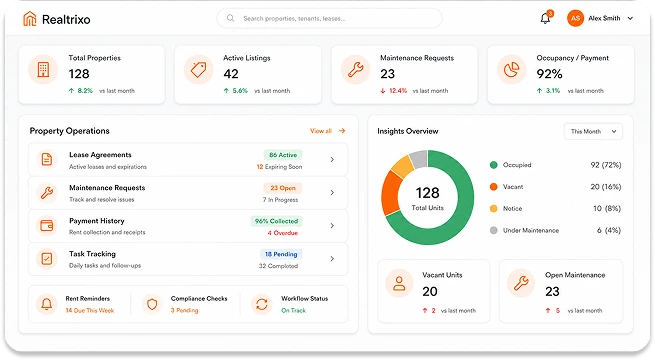This screenshot has height=360, width=655.
Task: Click the 86 Active badge
Action: pyautogui.click(x=283, y=155)
